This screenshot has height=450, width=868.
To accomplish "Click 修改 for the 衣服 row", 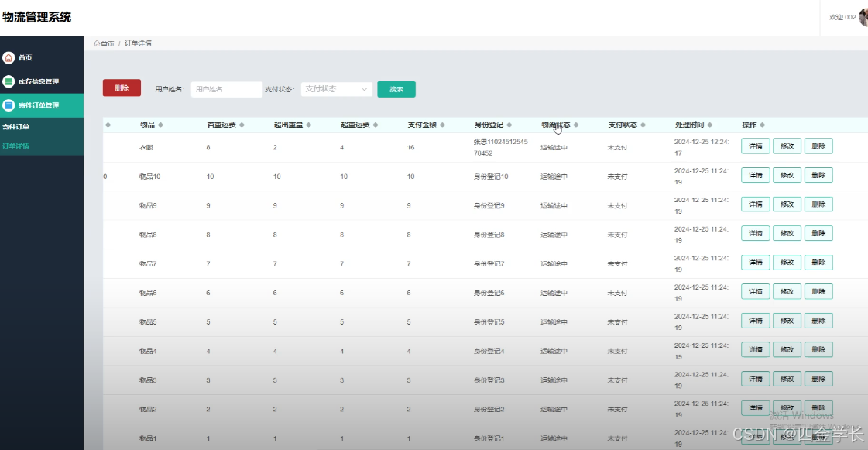I will [x=787, y=146].
